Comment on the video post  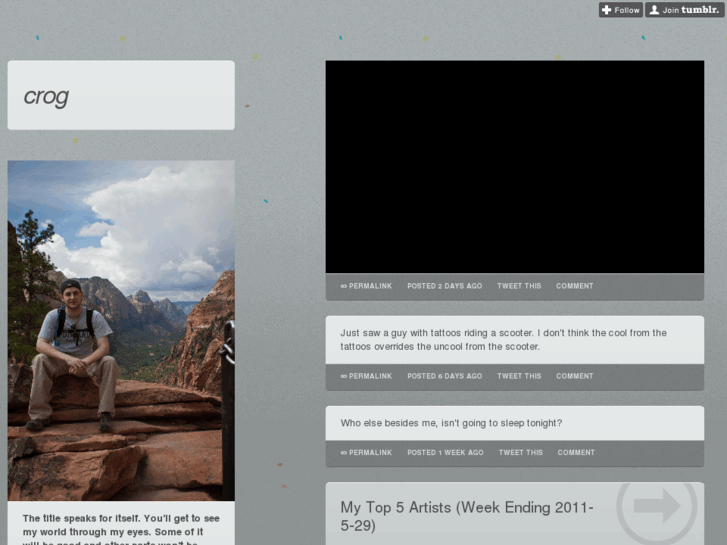click(x=574, y=286)
